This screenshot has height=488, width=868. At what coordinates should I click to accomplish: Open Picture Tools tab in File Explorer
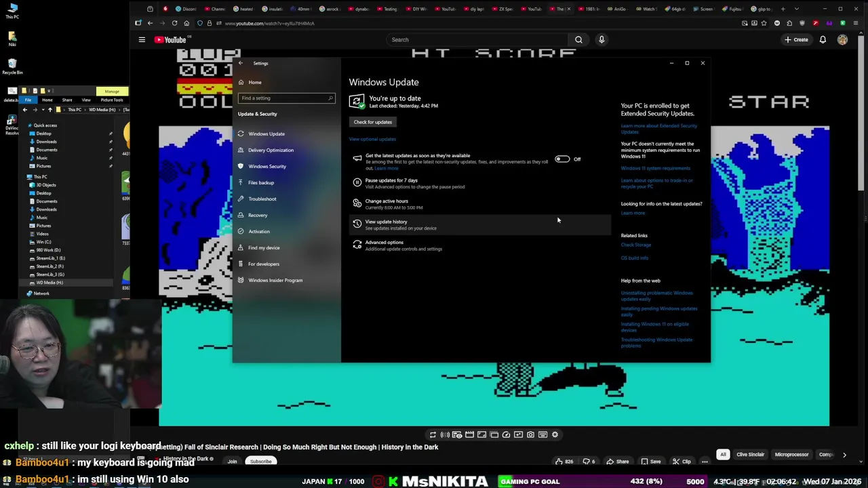[112, 100]
